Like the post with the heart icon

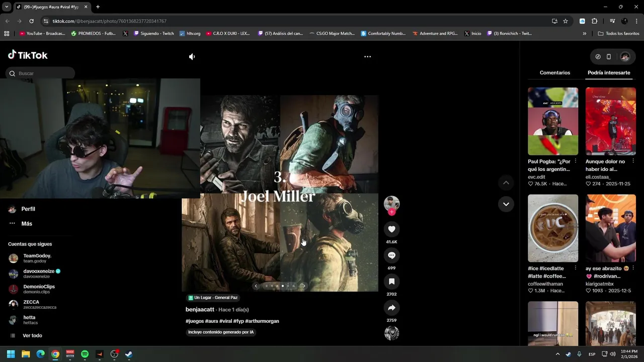point(391,229)
